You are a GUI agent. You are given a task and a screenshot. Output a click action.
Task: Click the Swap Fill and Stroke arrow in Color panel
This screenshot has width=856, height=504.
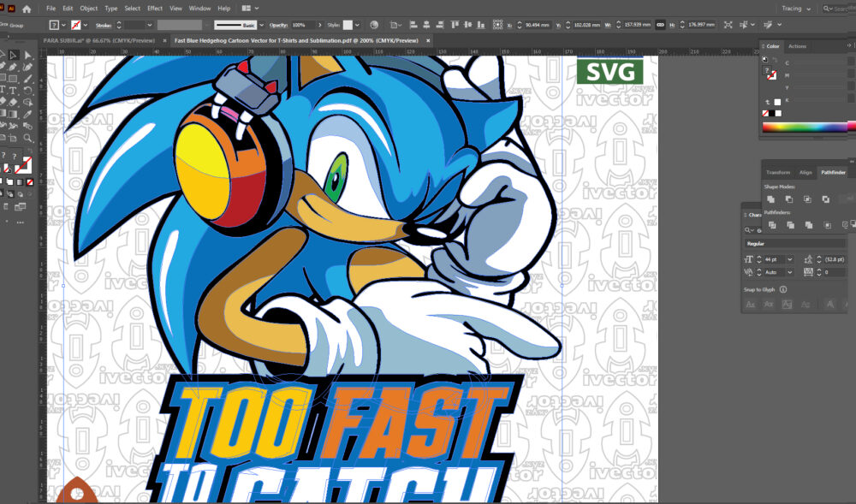pyautogui.click(x=774, y=59)
